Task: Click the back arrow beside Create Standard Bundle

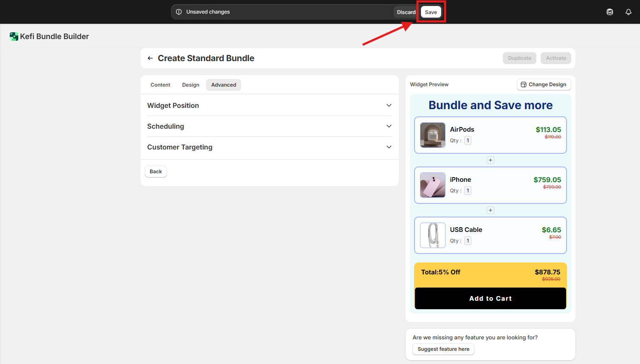Action: point(150,58)
